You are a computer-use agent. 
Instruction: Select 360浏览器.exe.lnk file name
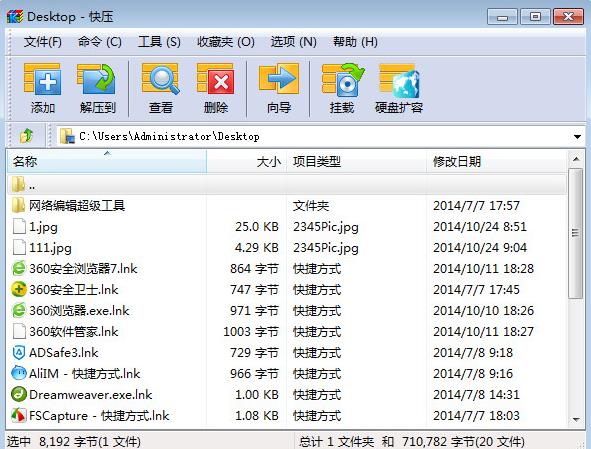click(x=79, y=310)
